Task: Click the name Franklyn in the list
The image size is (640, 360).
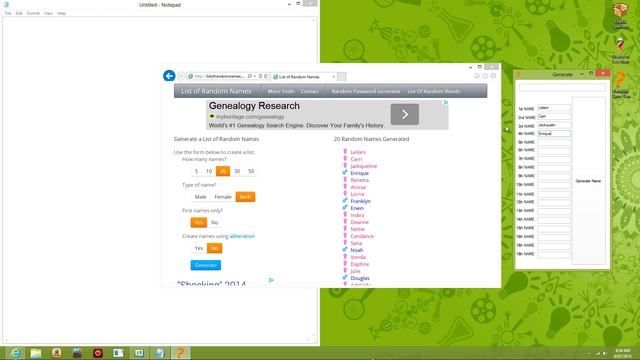Action: coord(361,201)
